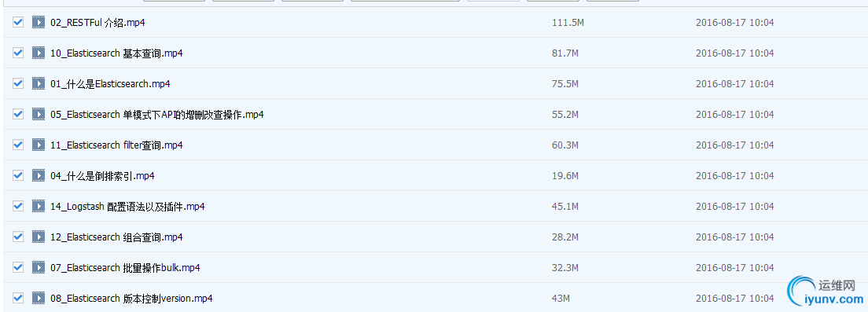
Task: Open file 12_Elasticsearch 组合查询.mp4
Action: click(x=116, y=237)
